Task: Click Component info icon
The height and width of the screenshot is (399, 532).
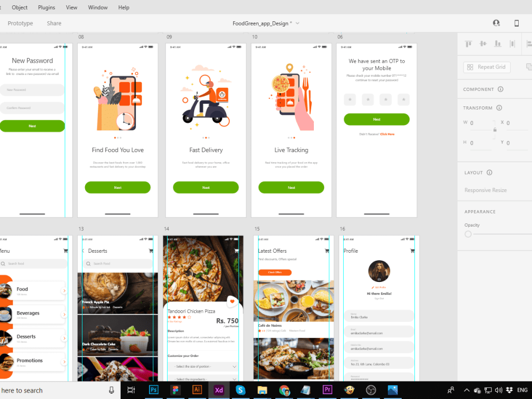Action: coord(501,89)
